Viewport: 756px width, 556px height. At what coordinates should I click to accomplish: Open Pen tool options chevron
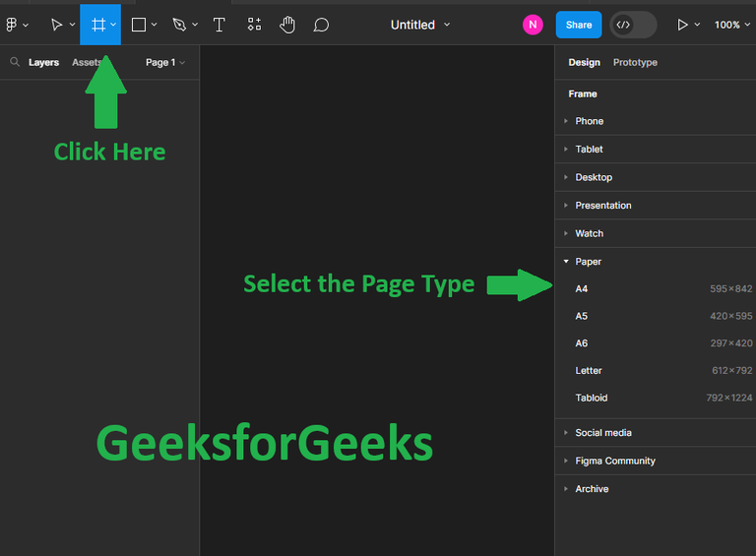tap(195, 25)
